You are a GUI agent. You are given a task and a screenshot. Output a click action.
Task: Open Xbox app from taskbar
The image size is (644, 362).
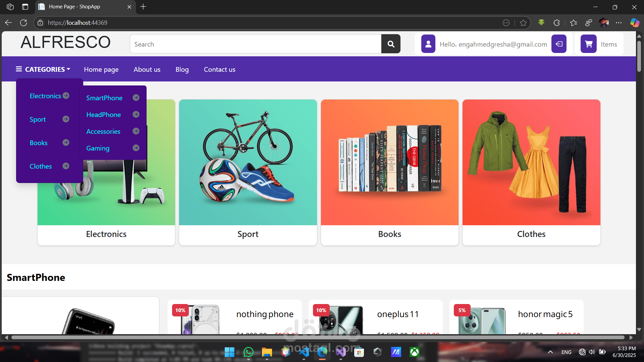[415, 352]
